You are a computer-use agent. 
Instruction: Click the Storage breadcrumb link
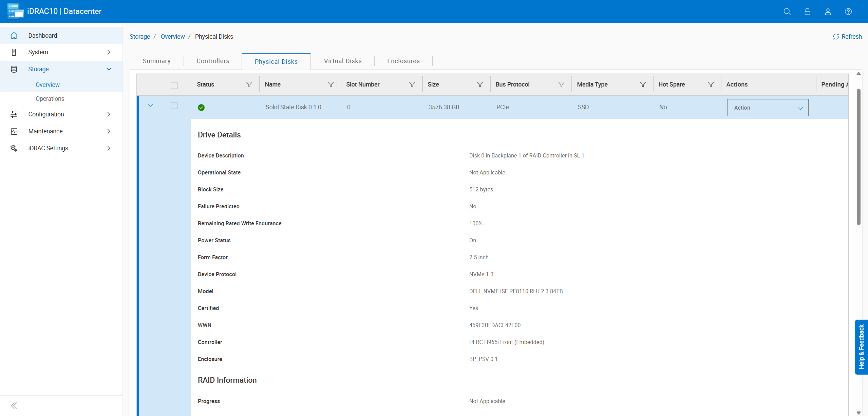pyautogui.click(x=140, y=37)
